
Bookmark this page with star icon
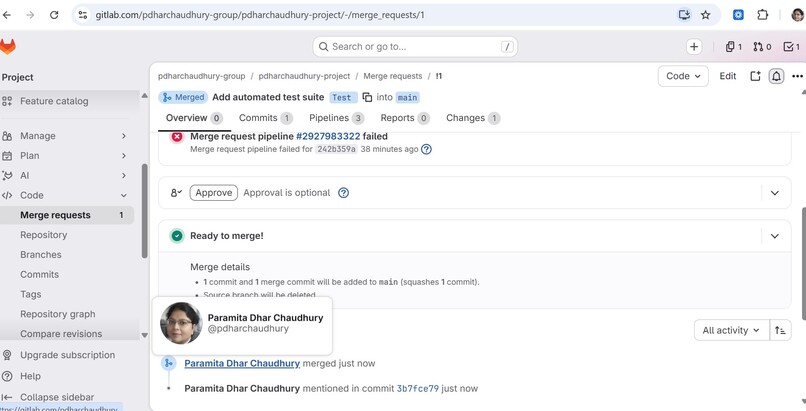pos(706,15)
